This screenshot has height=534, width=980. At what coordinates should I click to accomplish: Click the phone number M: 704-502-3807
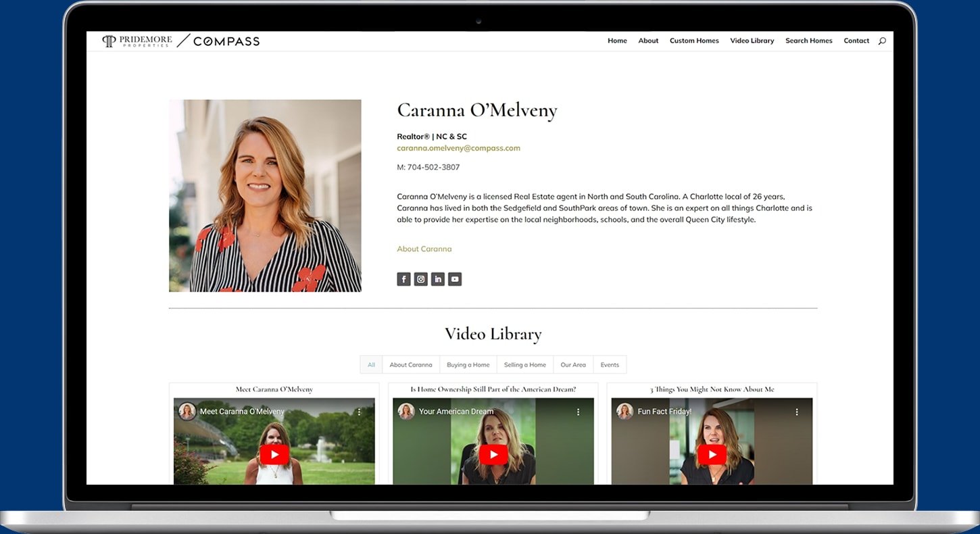tap(428, 167)
